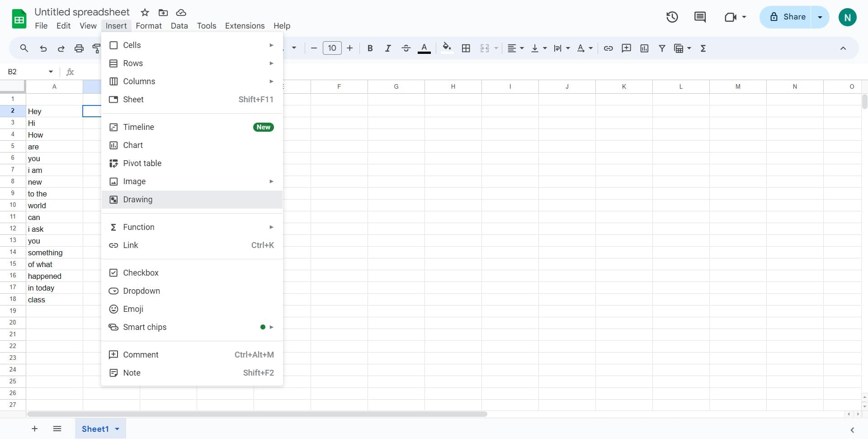The height and width of the screenshot is (439, 868).
Task: Open version history
Action: 672,17
